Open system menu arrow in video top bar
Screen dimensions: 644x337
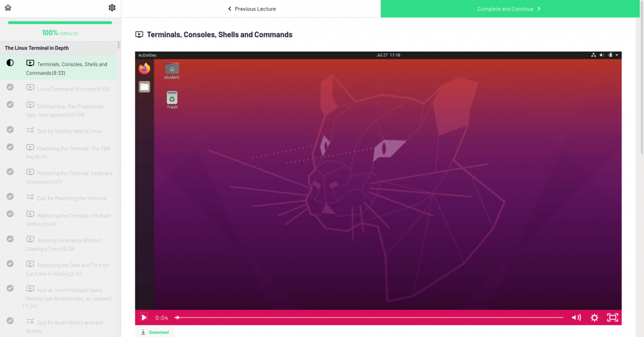tap(616, 55)
